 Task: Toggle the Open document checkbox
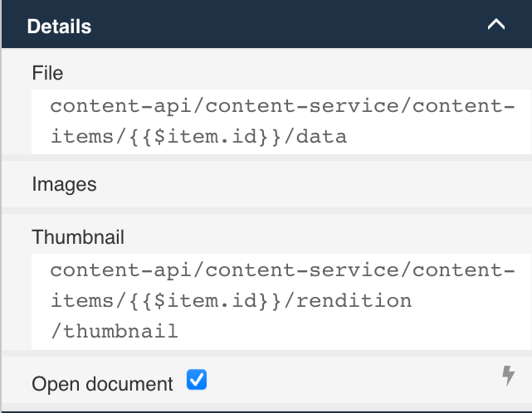coord(197,380)
